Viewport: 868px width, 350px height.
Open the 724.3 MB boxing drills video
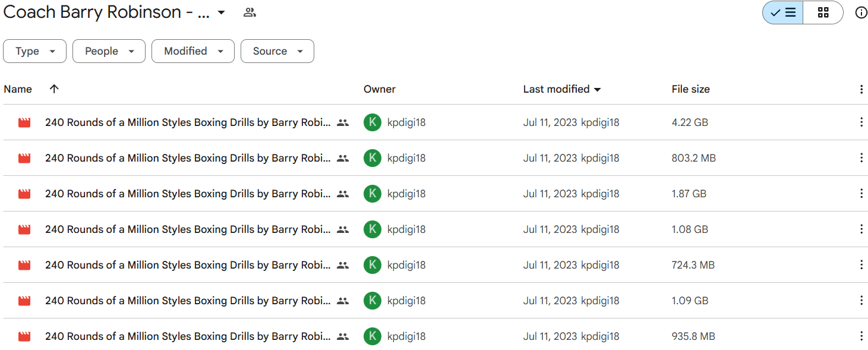click(x=188, y=265)
